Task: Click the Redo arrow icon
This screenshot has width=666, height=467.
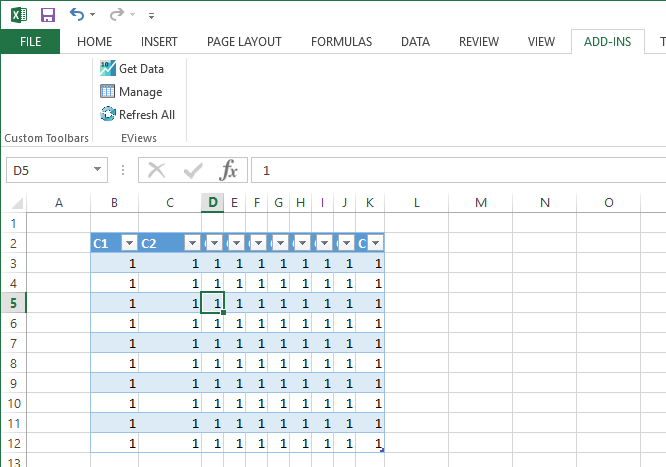Action: click(x=116, y=15)
